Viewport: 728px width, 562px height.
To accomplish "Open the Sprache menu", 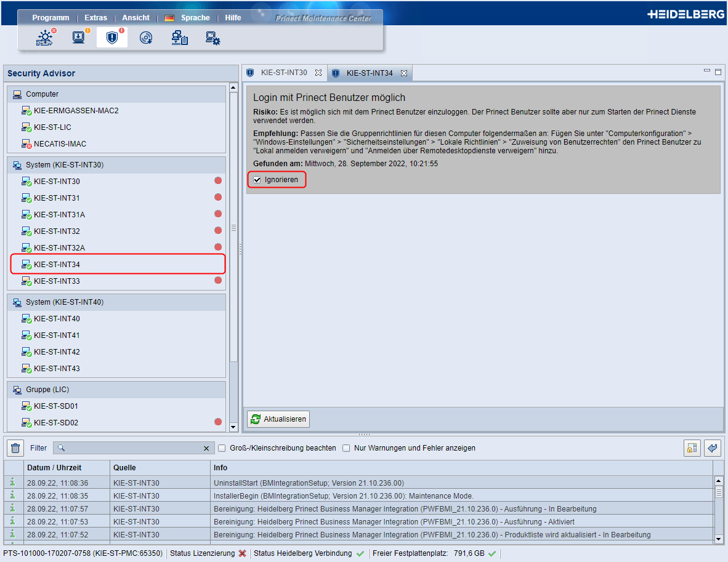I will pyautogui.click(x=195, y=18).
